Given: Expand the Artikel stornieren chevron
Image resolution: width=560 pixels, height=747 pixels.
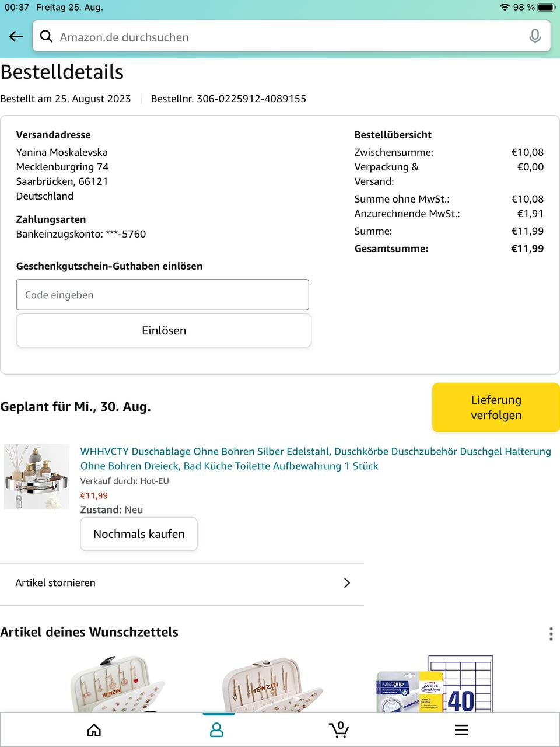Looking at the screenshot, I should point(347,583).
